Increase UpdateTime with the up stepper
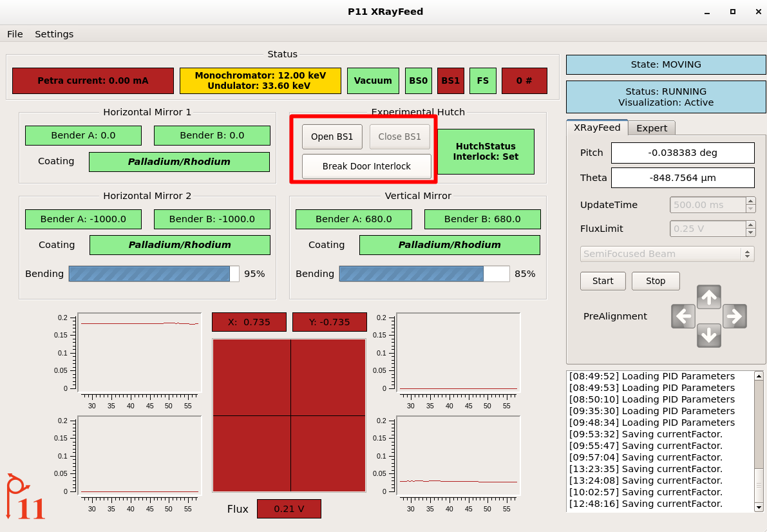 coord(750,201)
